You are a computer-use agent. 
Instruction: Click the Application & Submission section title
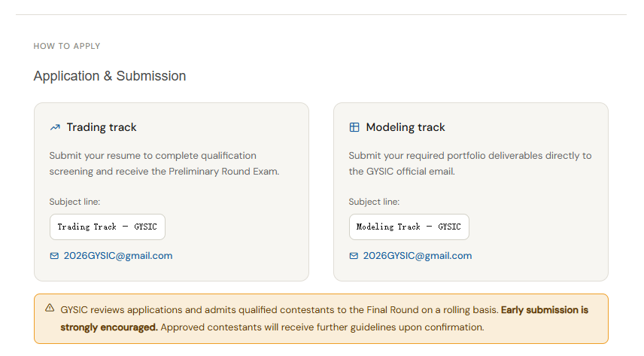pos(110,76)
